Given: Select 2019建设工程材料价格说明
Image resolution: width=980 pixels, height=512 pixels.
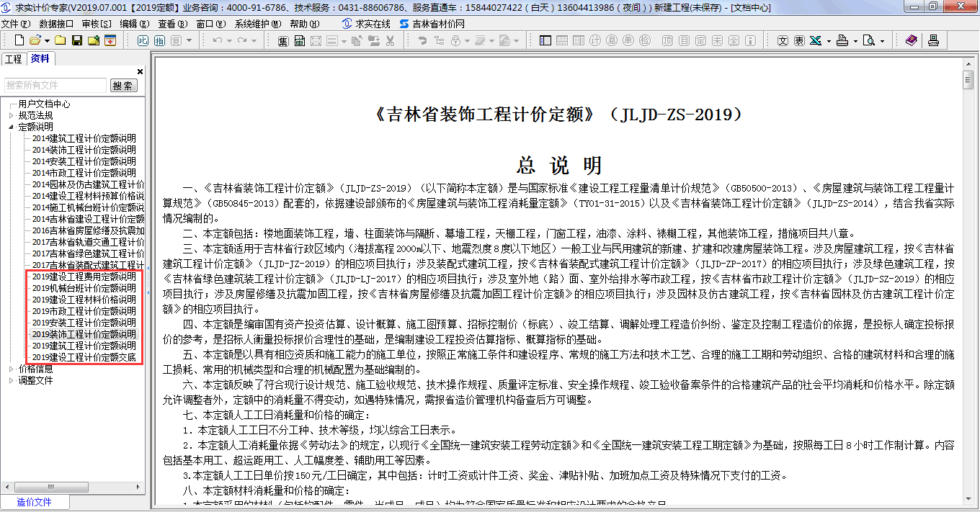Looking at the screenshot, I should coord(84,300).
